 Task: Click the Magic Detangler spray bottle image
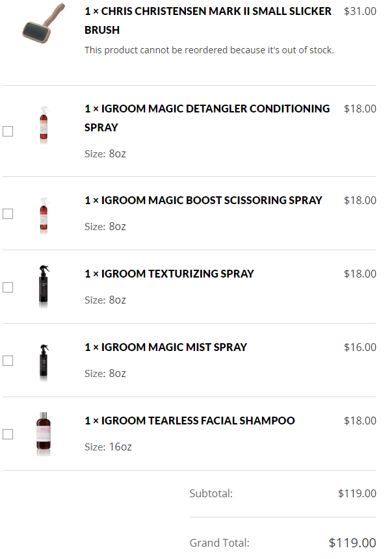pyautogui.click(x=44, y=125)
